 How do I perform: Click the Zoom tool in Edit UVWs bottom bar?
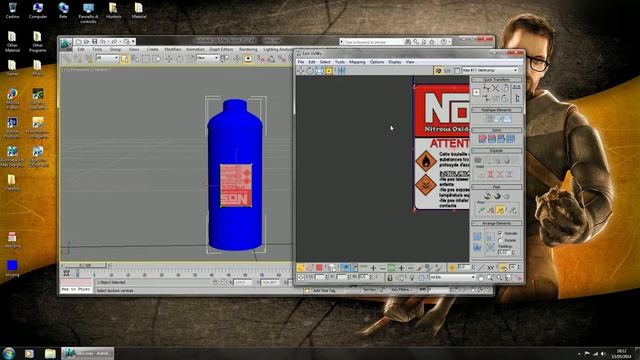click(x=490, y=278)
